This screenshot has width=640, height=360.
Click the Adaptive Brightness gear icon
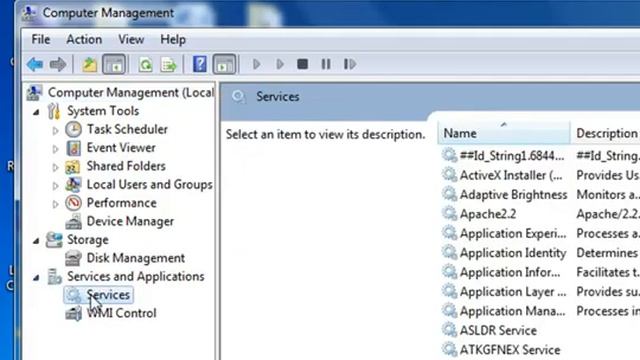[449, 195]
